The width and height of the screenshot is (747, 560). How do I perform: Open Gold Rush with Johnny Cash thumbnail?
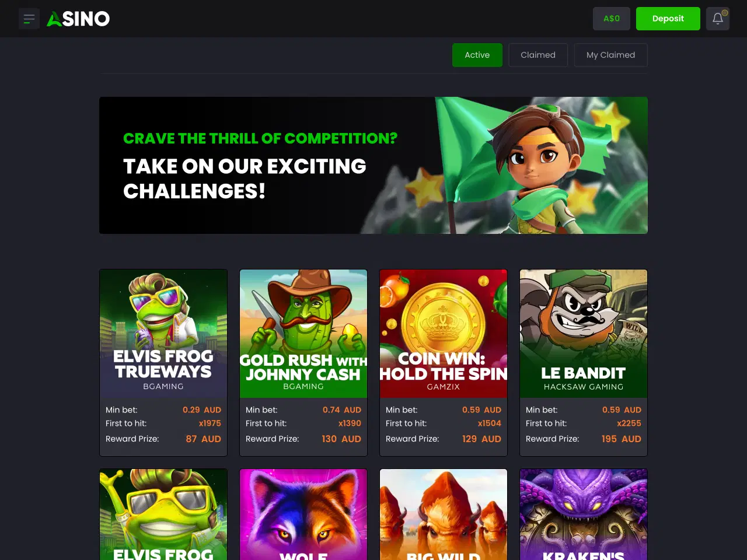303,334
